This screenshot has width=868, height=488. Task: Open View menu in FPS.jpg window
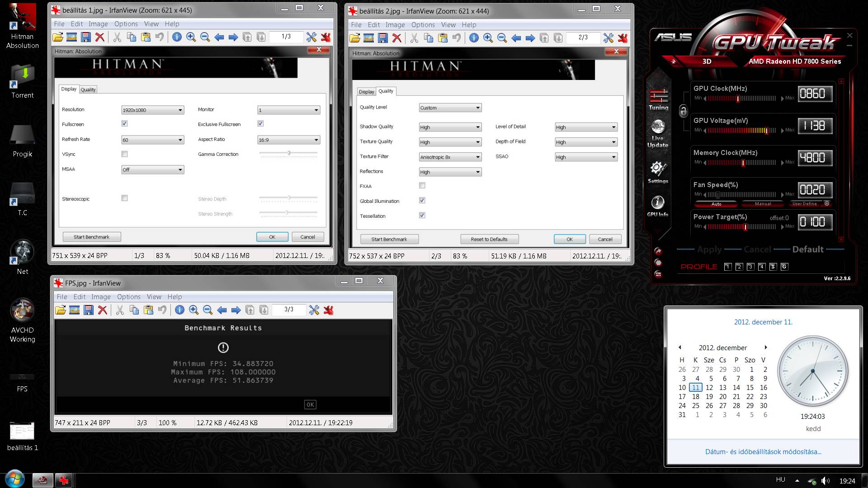tap(154, 297)
